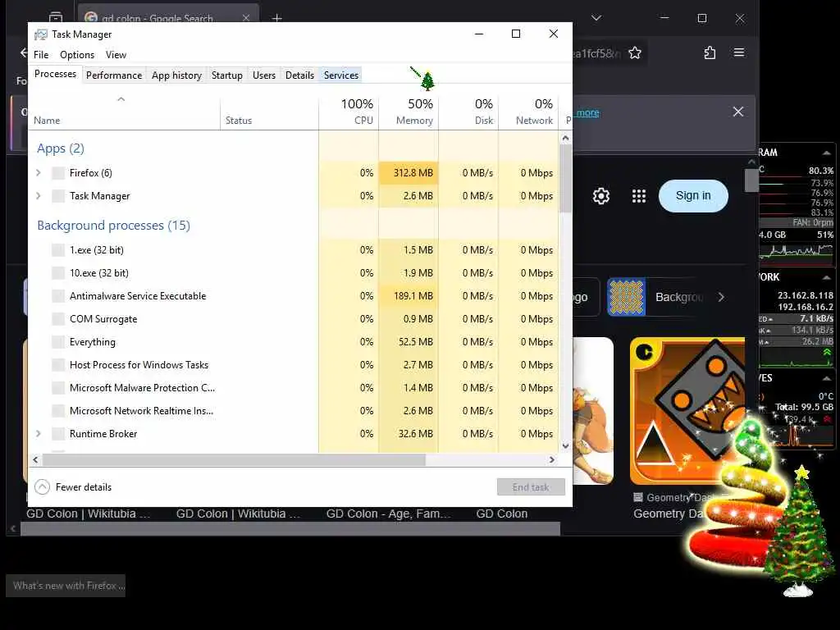Expand the Task Manager process group
840x630 pixels.
(x=39, y=196)
